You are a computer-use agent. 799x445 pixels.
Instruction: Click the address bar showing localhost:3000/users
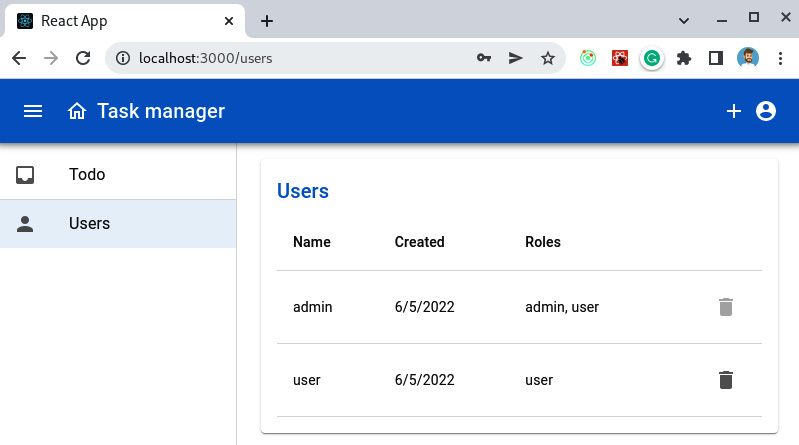pos(290,58)
